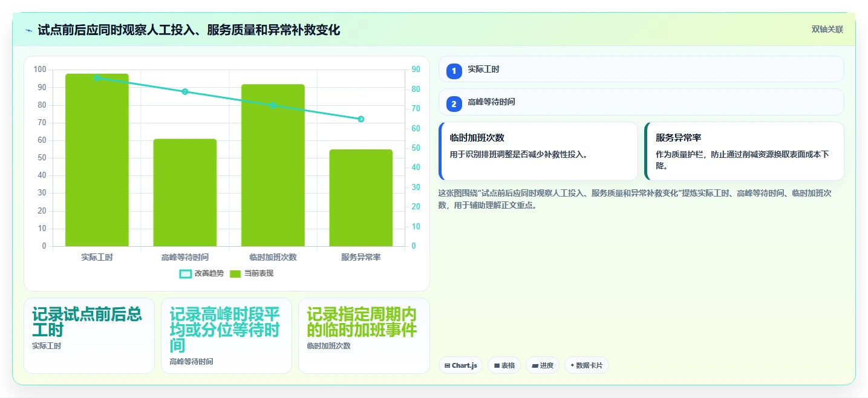Click the right axis value 90
The width and height of the screenshot is (868, 398).
point(416,70)
